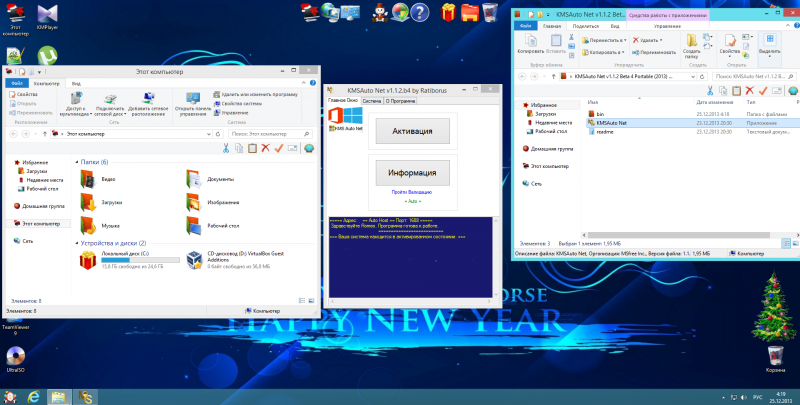Open the Вид tab in Этот компьютер window
800x405 pixels.
76,84
